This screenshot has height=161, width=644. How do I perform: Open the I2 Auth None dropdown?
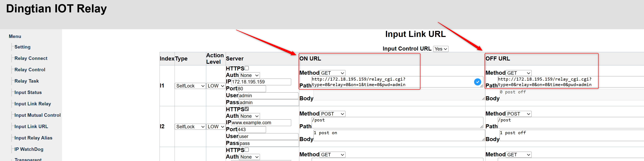249,116
